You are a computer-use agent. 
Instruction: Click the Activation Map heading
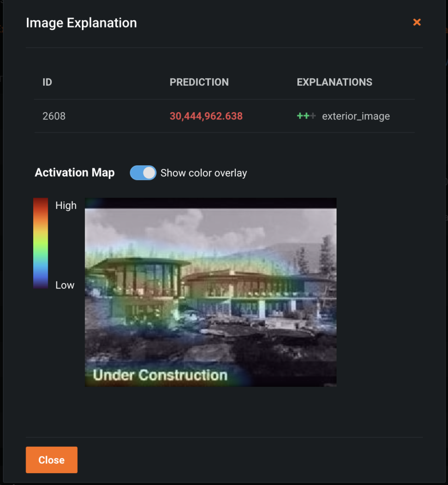tap(74, 172)
